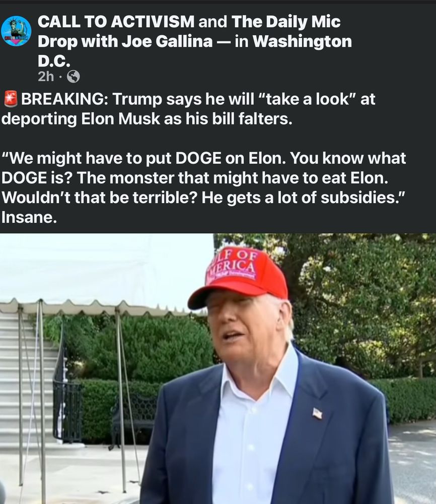Open the CALL TO ACTIVISM profile avatar
Viewport: 436px width, 504px height.
pos(16,31)
